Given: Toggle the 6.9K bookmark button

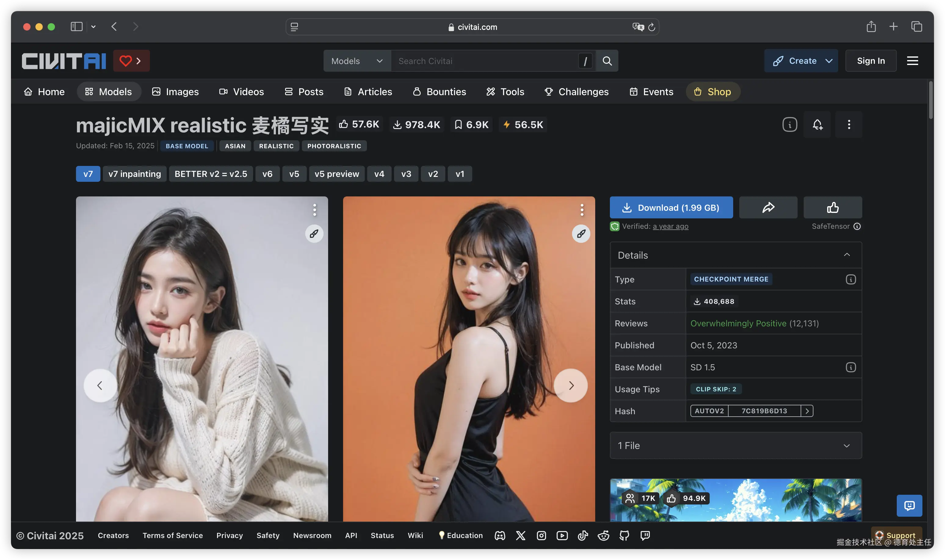Looking at the screenshot, I should click(x=471, y=124).
